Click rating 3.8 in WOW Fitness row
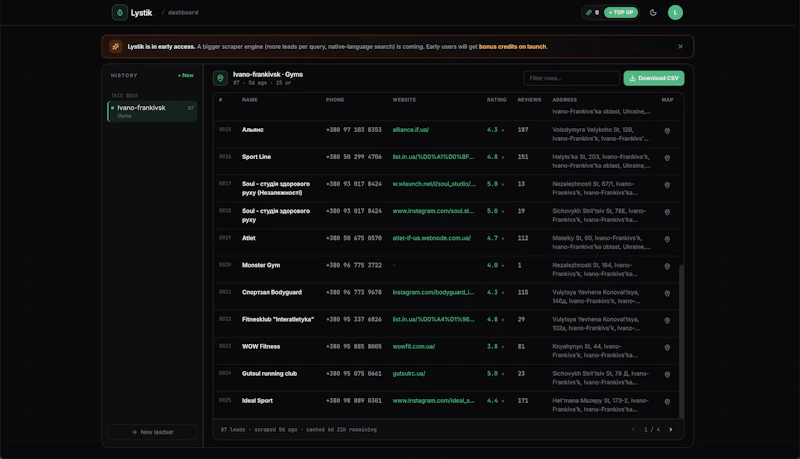 click(492, 346)
